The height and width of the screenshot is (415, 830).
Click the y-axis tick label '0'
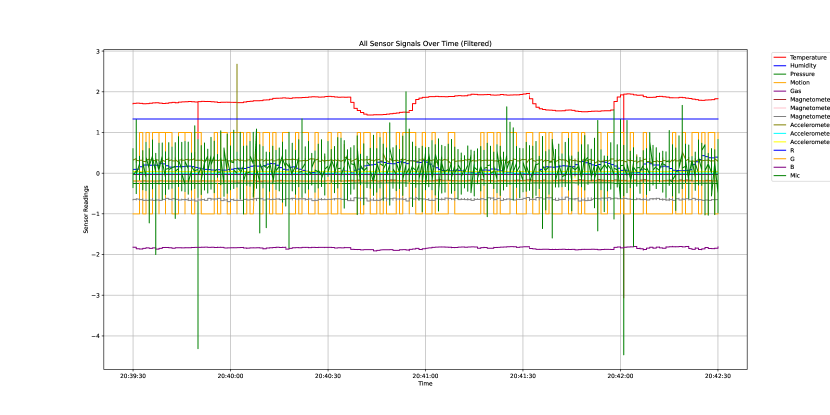pos(97,174)
